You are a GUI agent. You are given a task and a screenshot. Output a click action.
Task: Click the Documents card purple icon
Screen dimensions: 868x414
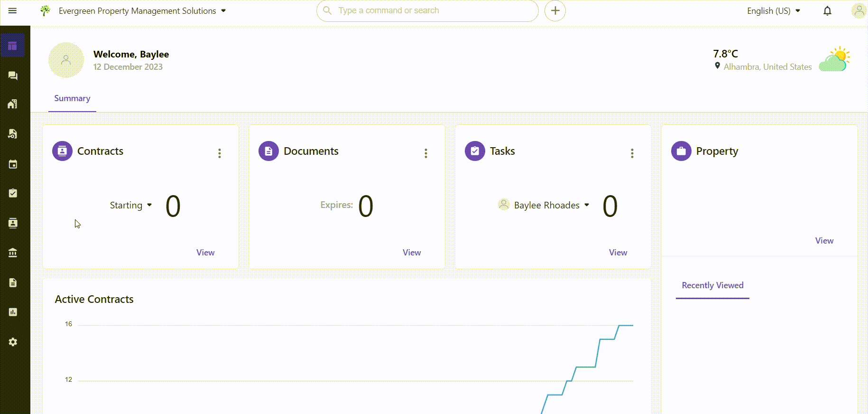[268, 151]
